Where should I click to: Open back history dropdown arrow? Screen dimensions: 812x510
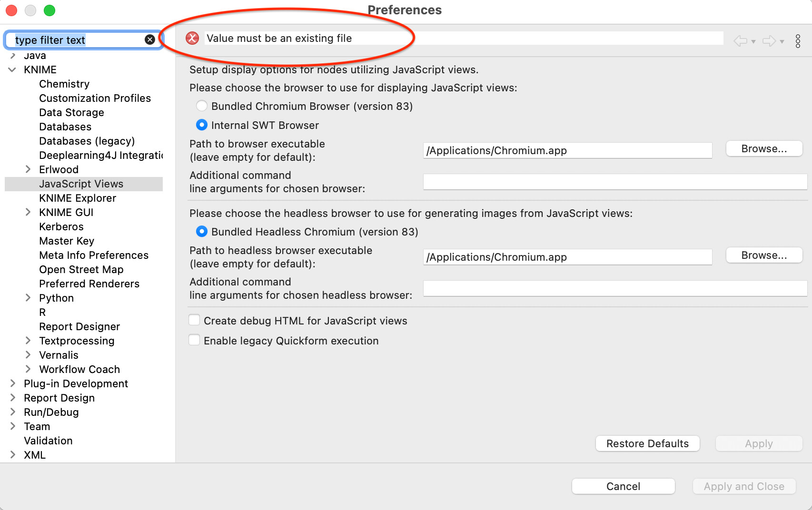753,42
